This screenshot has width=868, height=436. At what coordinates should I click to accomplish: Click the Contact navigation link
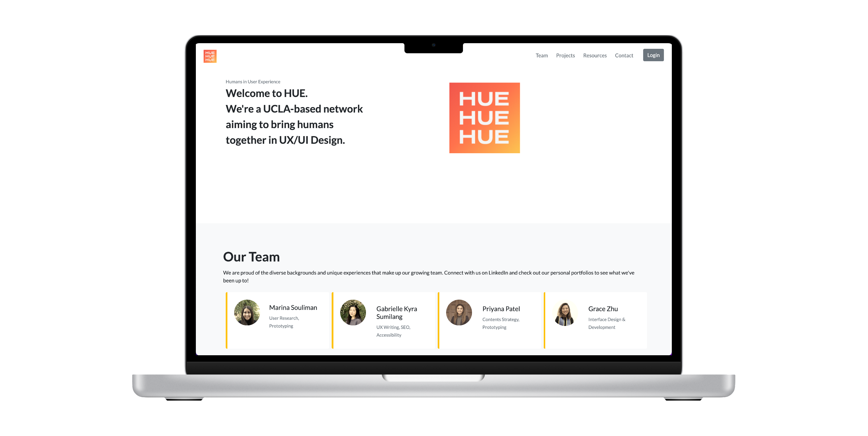[x=623, y=54]
